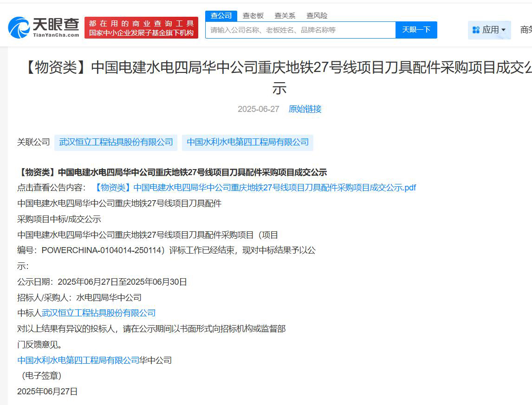The height and width of the screenshot is (405, 532).
Task: Open the 成交公示.pdf announcement link
Action: (254, 188)
